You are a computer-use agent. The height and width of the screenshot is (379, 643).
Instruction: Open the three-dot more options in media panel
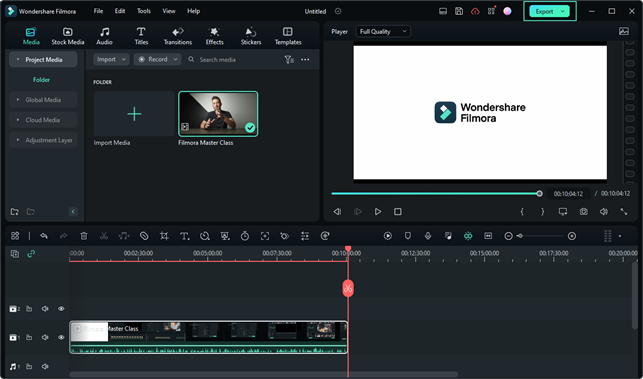pos(305,59)
